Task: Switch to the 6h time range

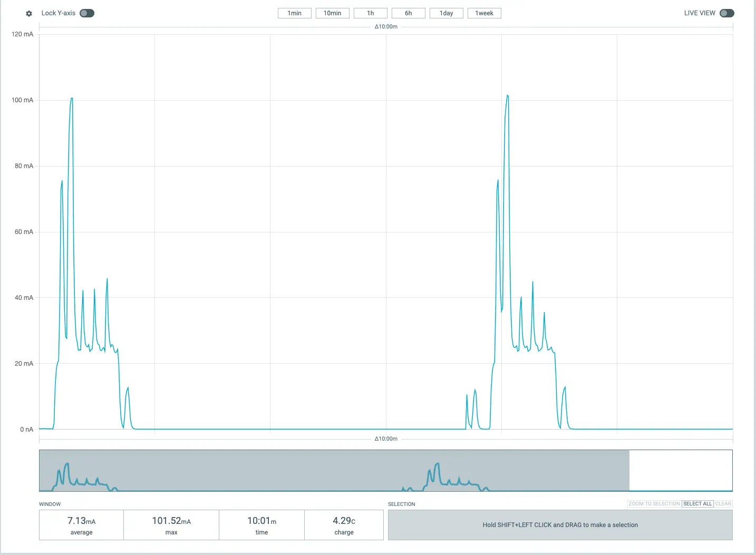Action: (408, 13)
